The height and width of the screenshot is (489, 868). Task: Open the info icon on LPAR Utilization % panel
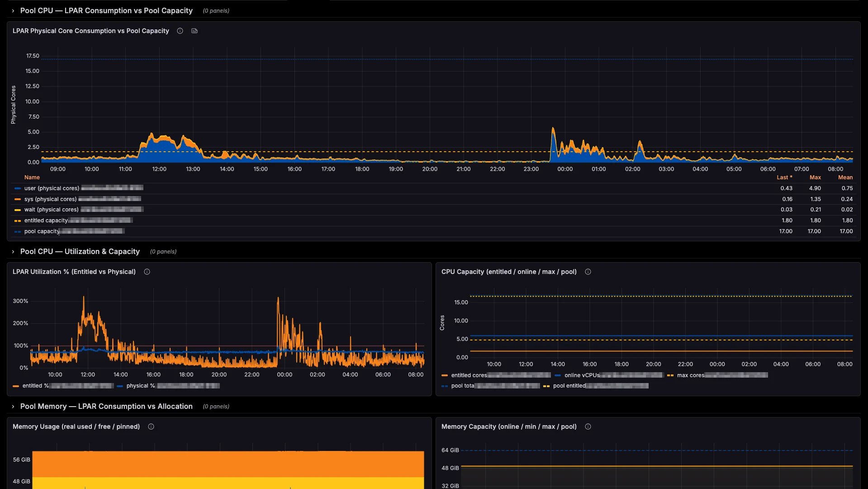[147, 272]
